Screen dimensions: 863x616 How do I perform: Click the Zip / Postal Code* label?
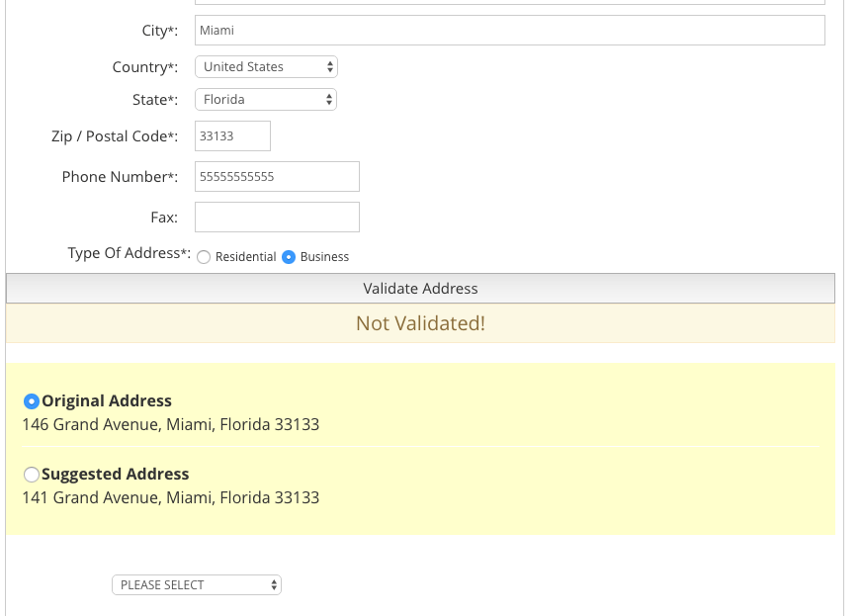point(115,136)
